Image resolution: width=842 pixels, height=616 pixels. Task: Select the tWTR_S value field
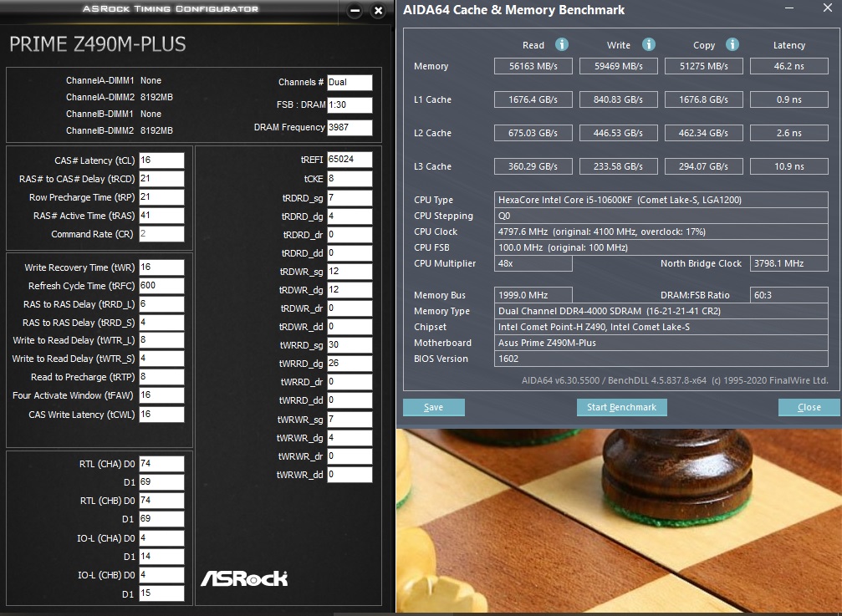[161, 359]
